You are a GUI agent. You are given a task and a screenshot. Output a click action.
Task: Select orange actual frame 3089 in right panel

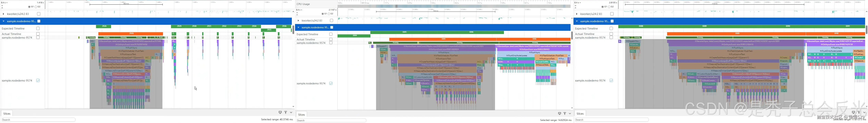tap(737, 33)
